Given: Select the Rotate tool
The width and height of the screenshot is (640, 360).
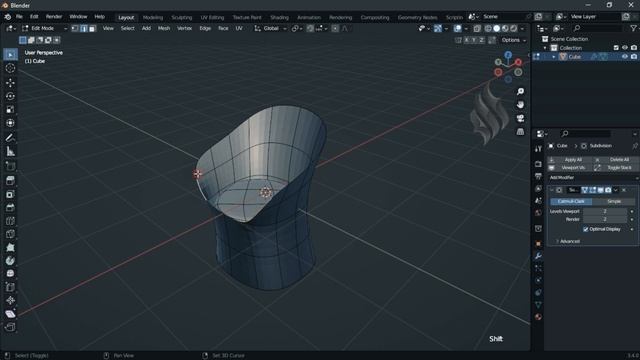Looking at the screenshot, I should 11,96.
